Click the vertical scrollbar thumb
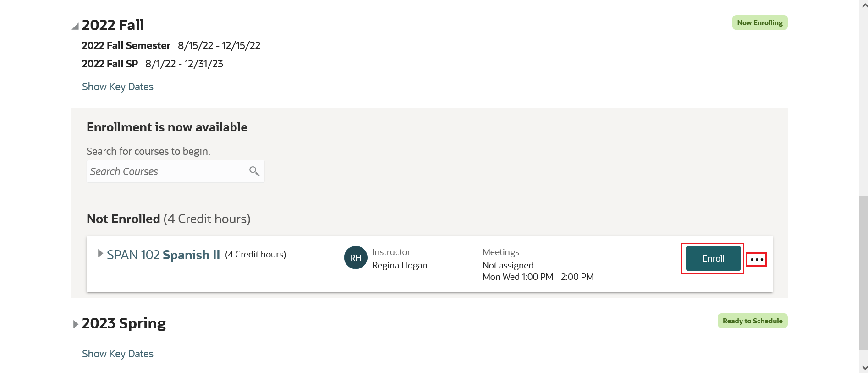868x377 pixels. coord(864,272)
